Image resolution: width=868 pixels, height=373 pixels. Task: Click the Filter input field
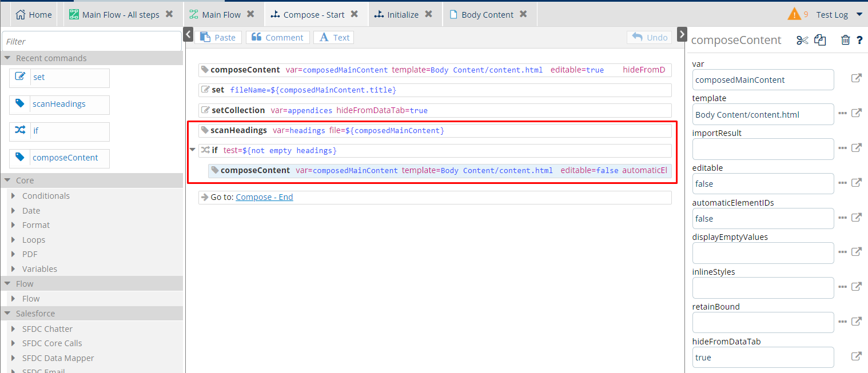coord(91,41)
